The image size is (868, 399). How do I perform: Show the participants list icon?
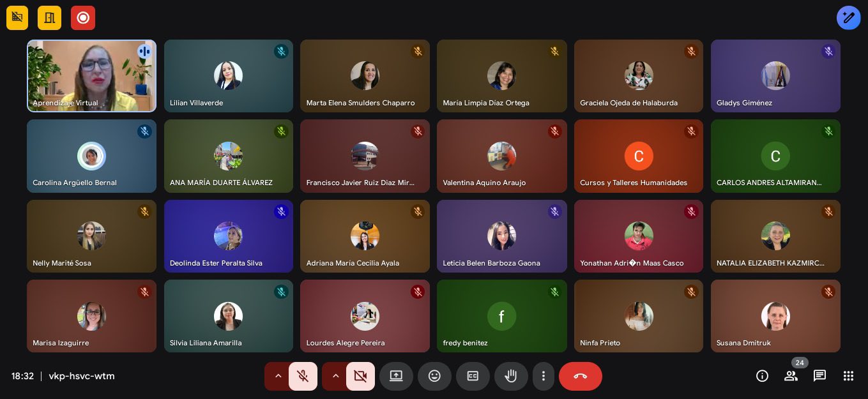tap(791, 376)
